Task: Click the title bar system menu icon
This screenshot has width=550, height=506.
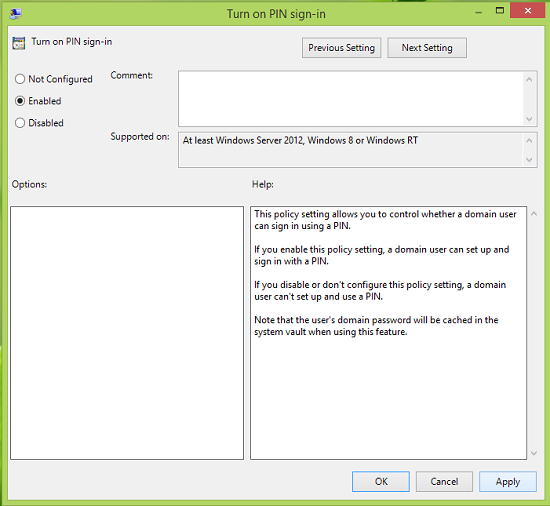Action: pyautogui.click(x=16, y=14)
